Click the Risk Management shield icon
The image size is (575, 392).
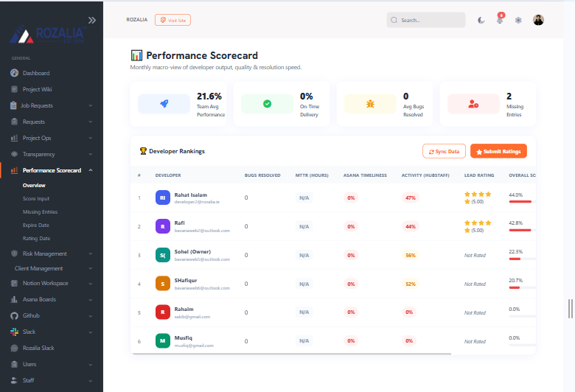[14, 253]
